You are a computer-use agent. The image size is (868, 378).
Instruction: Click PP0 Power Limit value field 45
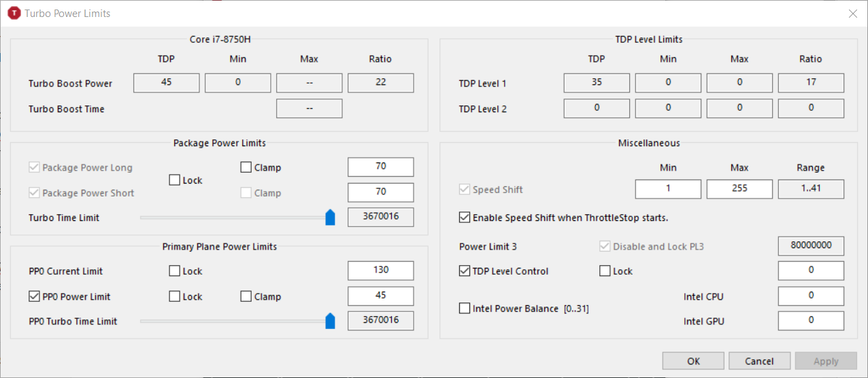pyautogui.click(x=381, y=296)
